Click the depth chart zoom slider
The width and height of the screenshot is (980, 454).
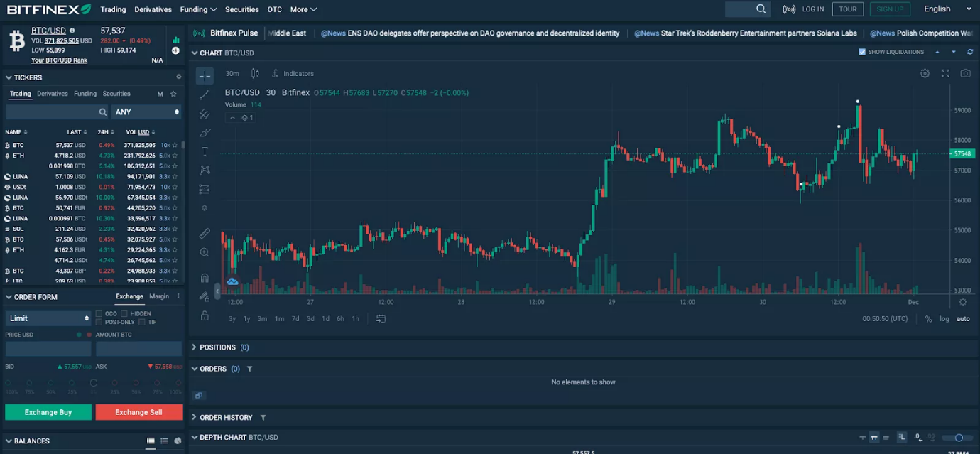[x=959, y=438]
